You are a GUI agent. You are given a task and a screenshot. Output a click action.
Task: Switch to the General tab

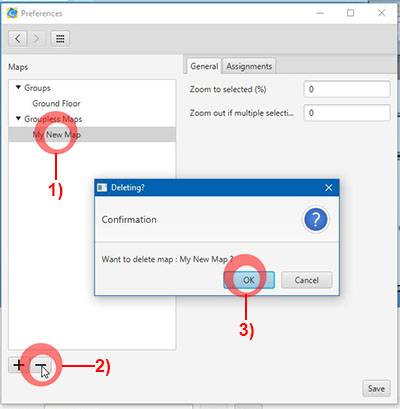[x=204, y=66]
